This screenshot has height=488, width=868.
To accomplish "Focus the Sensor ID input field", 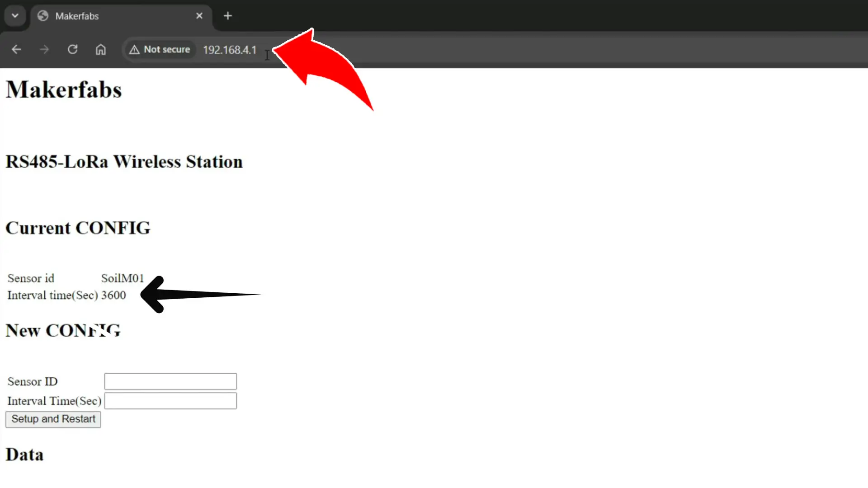I will pyautogui.click(x=170, y=381).
